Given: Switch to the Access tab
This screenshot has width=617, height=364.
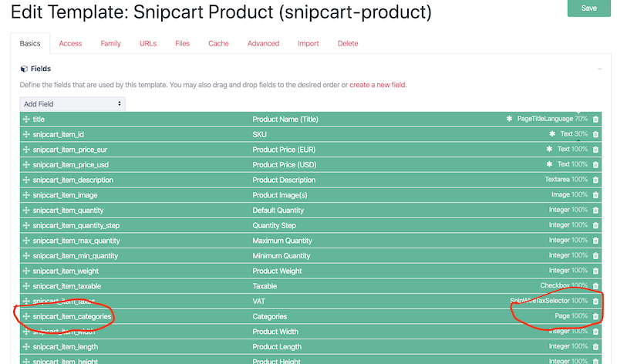Looking at the screenshot, I should click(70, 43).
